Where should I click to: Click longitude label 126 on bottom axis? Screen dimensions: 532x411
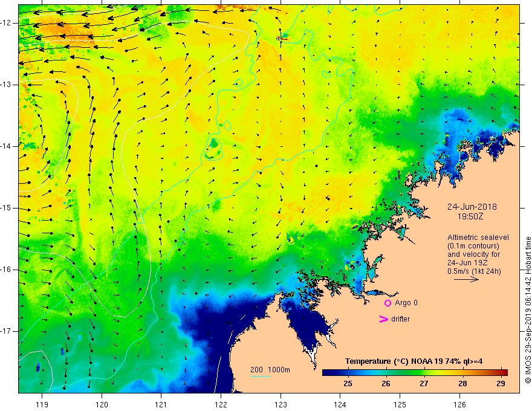click(459, 404)
